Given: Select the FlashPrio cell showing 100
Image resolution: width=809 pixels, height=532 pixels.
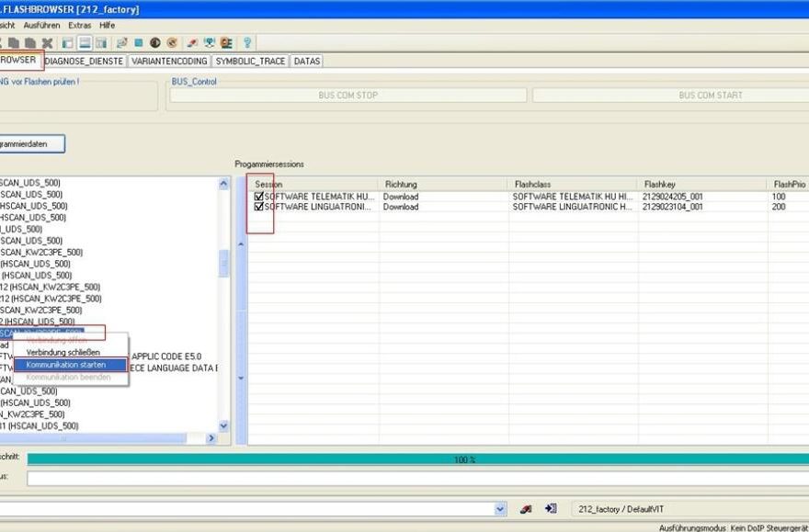Looking at the screenshot, I should click(779, 197).
